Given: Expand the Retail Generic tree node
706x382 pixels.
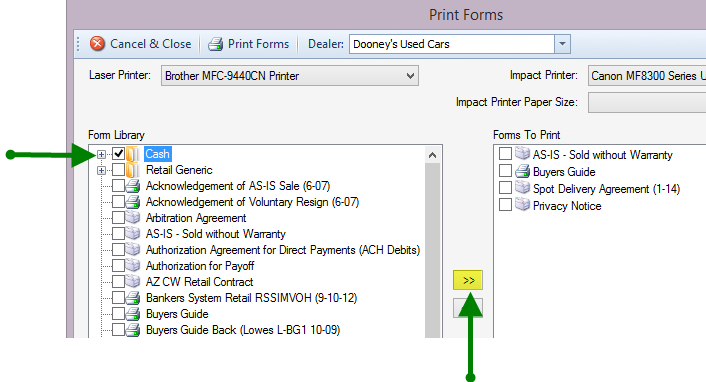Looking at the screenshot, I should [101, 171].
